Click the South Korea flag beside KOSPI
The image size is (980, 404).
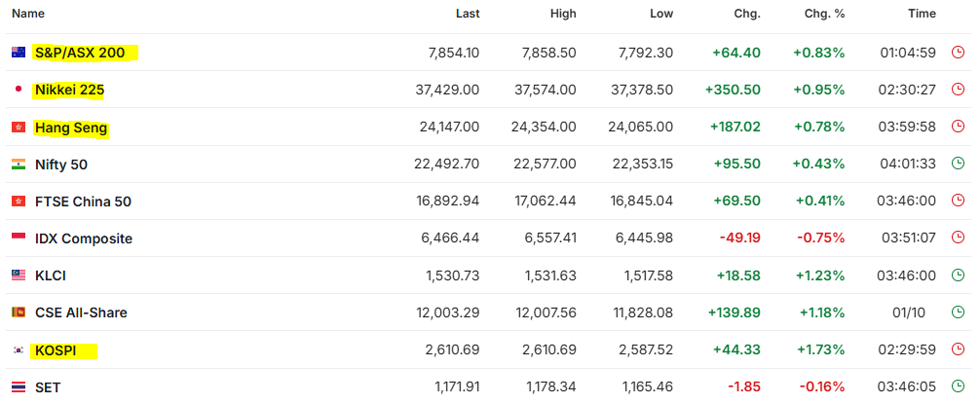(19, 350)
